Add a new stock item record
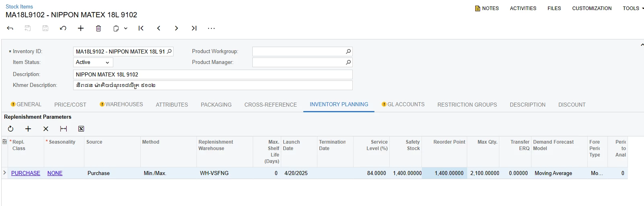Screen dimensions: 644x206 click(81, 28)
